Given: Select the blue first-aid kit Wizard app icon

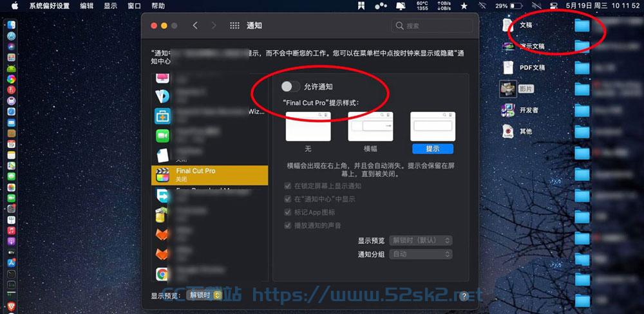Looking at the screenshot, I should (163, 116).
